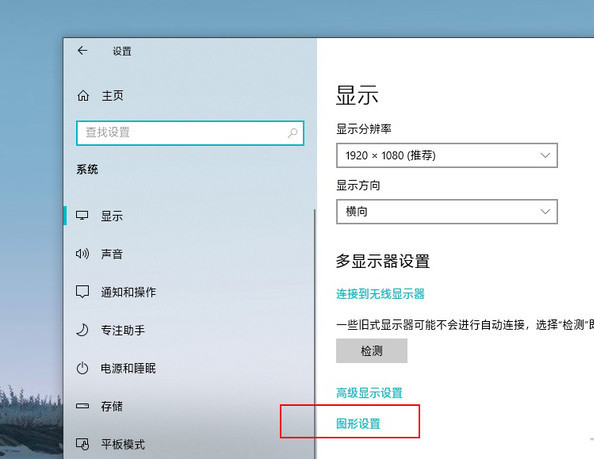This screenshot has height=459, width=594.
Task: Open the 连接到无线显示器 link
Action: coord(380,294)
